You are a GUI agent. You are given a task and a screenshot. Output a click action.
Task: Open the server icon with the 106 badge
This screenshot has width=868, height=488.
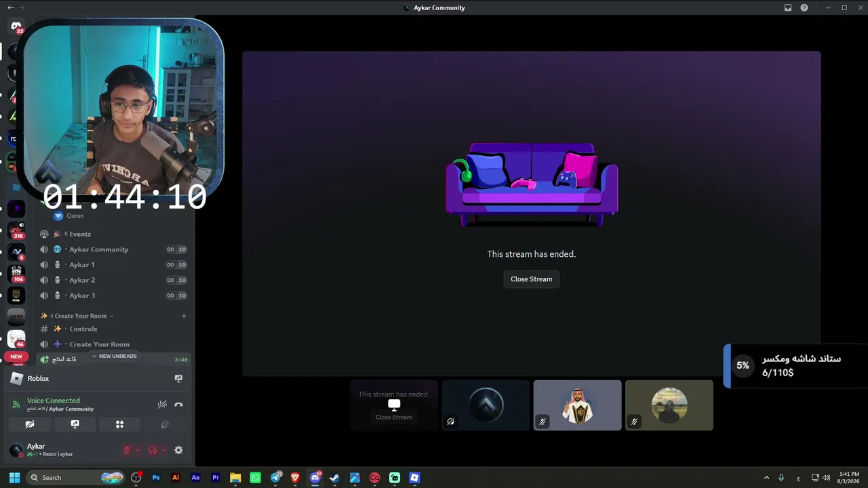16,274
